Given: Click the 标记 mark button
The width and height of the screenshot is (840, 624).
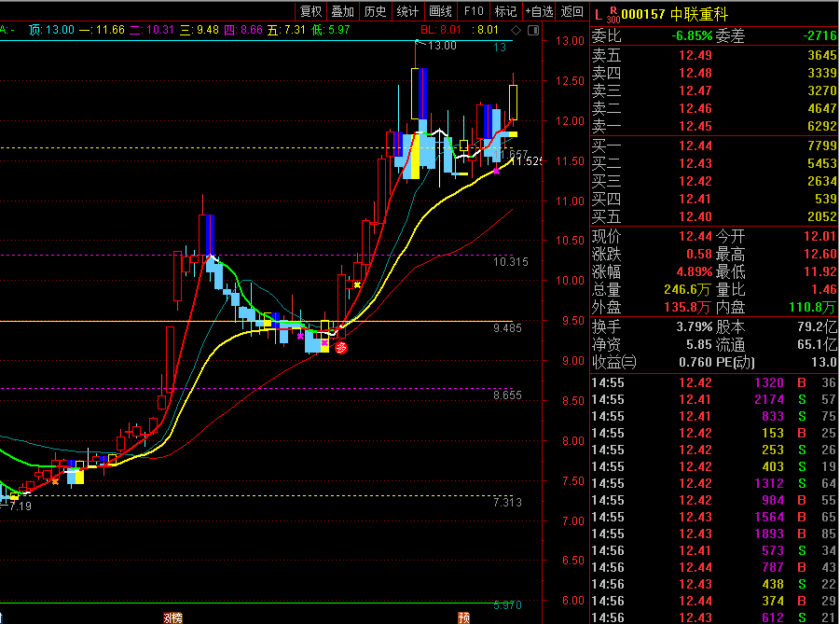Looking at the screenshot, I should click(505, 11).
